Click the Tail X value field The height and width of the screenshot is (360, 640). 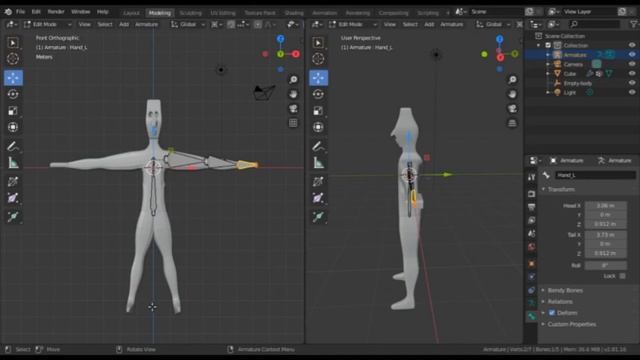[x=606, y=235]
